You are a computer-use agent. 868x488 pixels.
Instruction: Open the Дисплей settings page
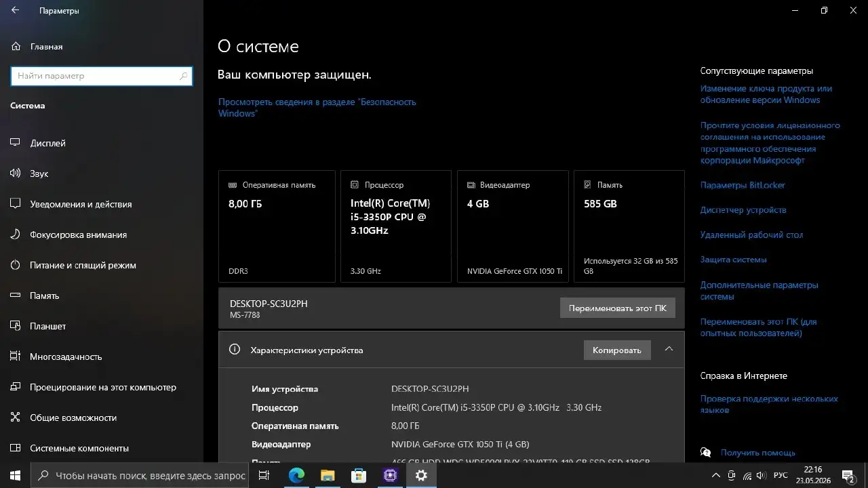102,143
